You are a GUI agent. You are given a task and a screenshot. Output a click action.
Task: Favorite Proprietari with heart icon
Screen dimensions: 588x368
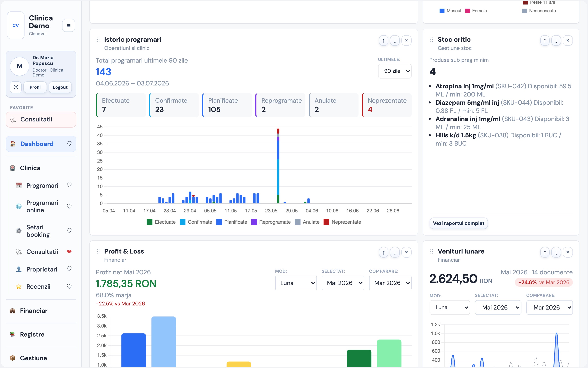[x=69, y=269]
